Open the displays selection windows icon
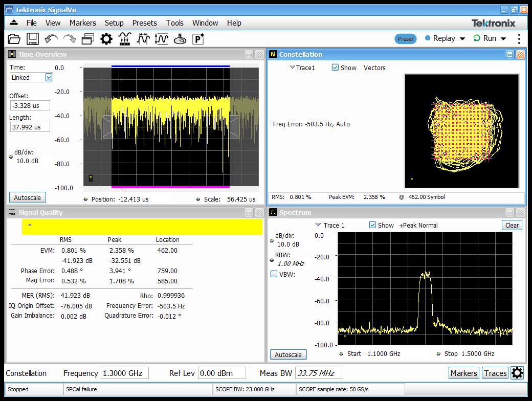The image size is (532, 401). coord(88,39)
